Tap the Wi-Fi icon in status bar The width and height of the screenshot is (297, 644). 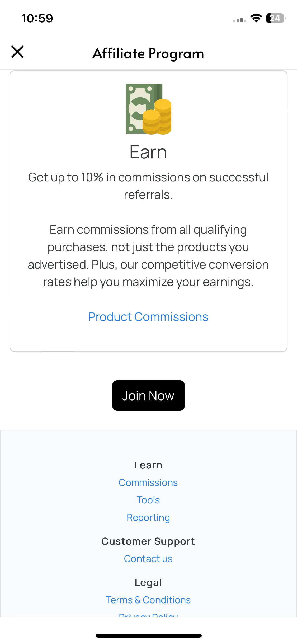(x=256, y=18)
